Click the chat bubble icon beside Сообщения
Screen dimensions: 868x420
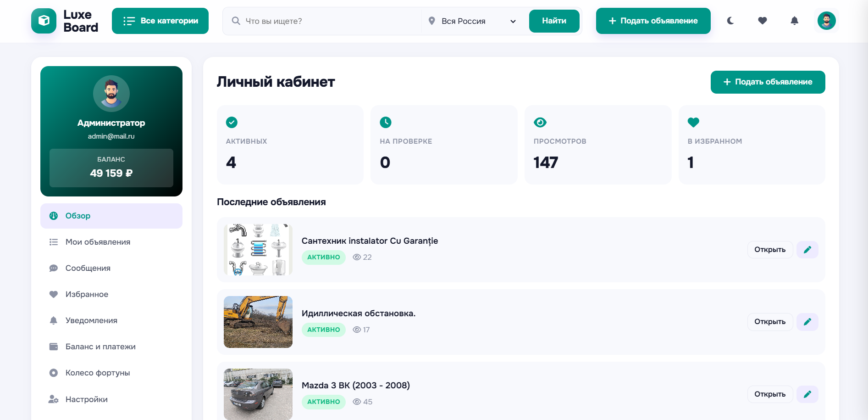[54, 268]
